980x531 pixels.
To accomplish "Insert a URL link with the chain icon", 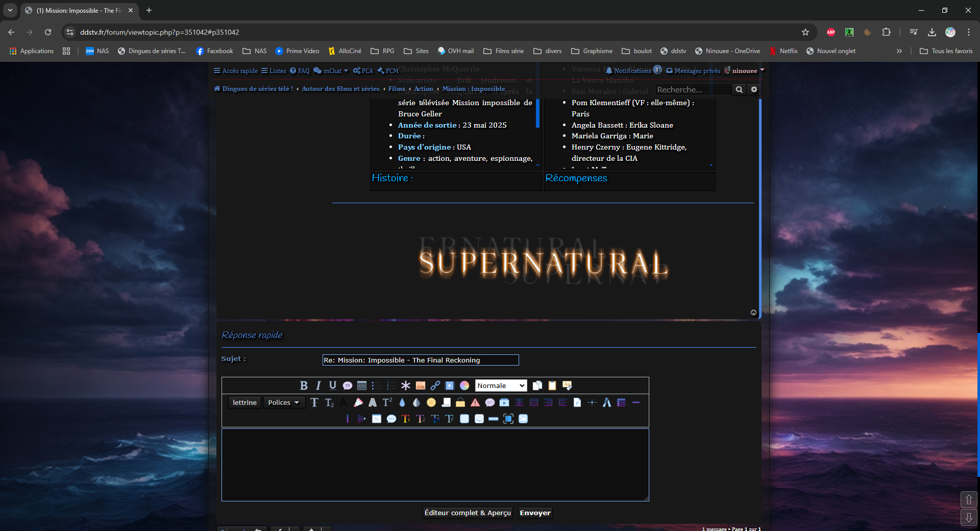I will pos(435,385).
